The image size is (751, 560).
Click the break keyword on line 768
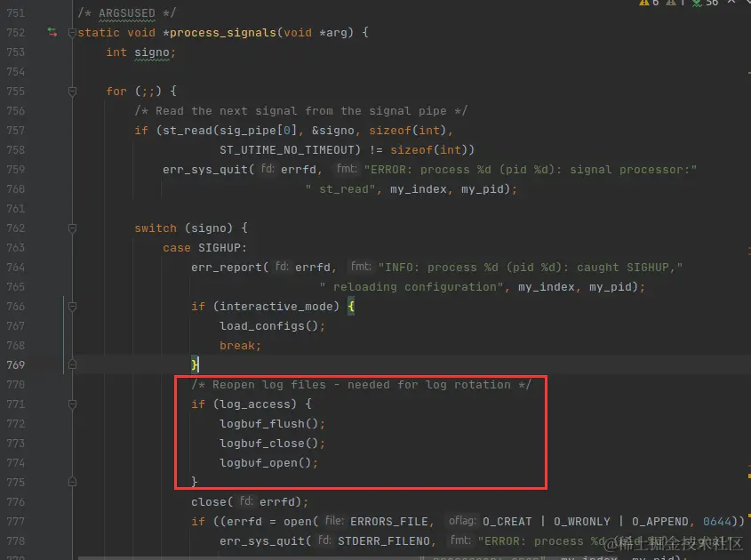[237, 346]
